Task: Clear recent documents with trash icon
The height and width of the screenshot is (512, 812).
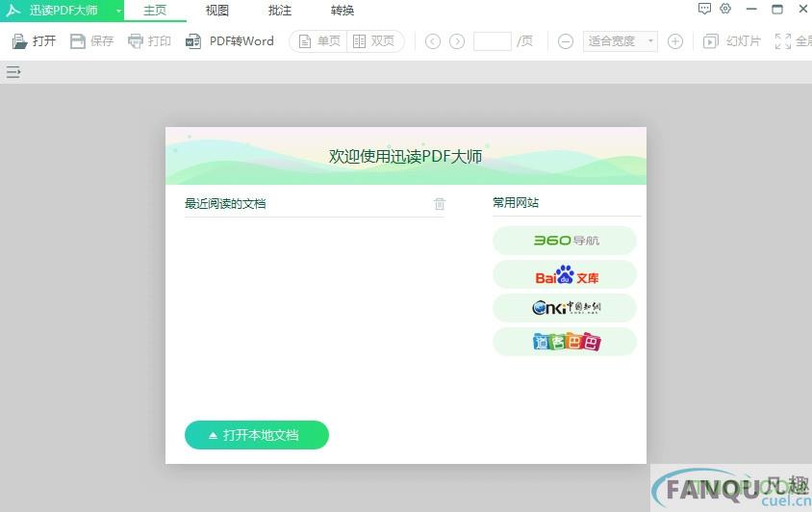Action: tap(439, 204)
